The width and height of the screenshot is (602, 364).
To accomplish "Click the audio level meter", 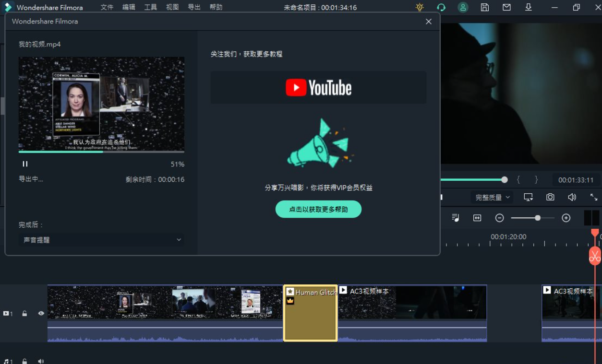I will pos(591,218).
